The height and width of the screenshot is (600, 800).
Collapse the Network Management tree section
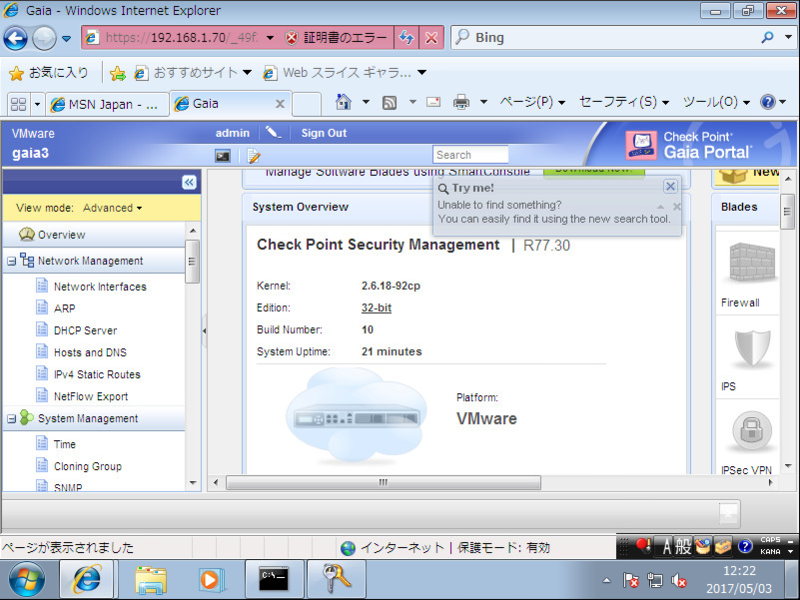11,261
